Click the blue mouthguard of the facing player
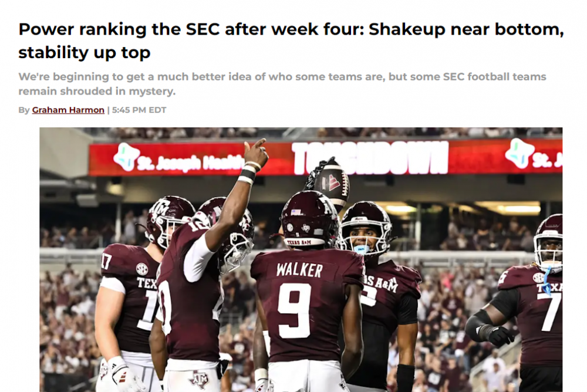 click(360, 249)
